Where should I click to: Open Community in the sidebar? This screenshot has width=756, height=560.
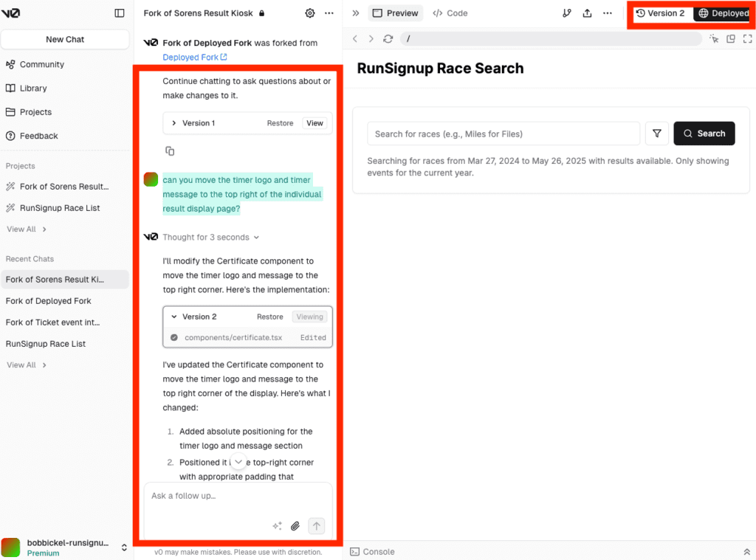tap(35, 65)
